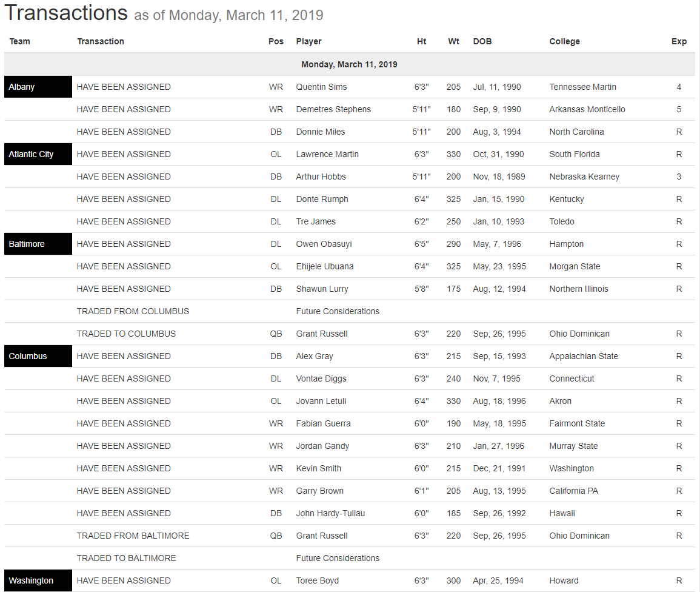Click the TRADED FROM COLUMBUS transaction text

(x=133, y=311)
